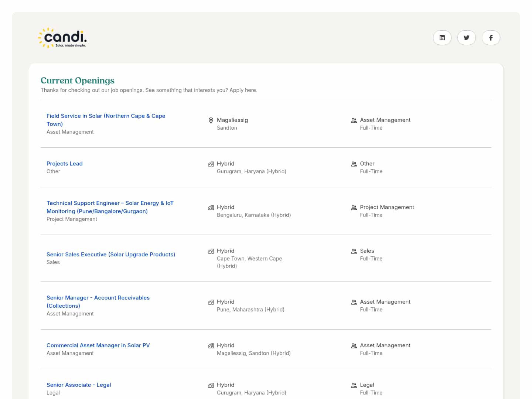The image size is (532, 399).
Task: View Senior Associate - Legal opening
Action: (x=79, y=385)
